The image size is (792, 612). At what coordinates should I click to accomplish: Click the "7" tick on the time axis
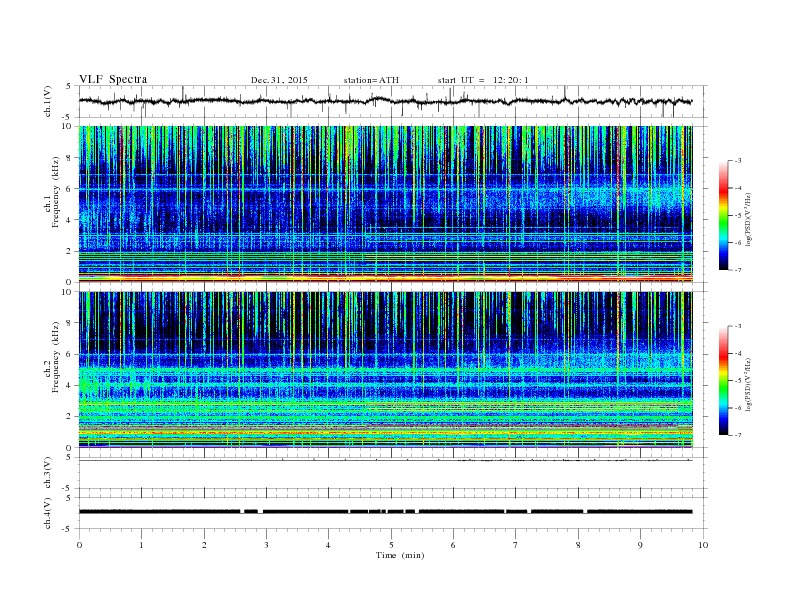[516, 545]
